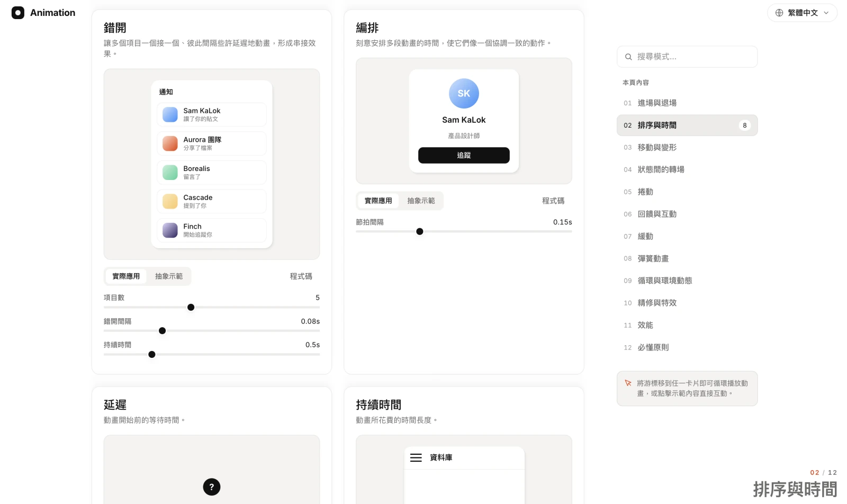Screen dimensions: 847x504
Task: Go to section 05 捲動
Action: click(687, 192)
